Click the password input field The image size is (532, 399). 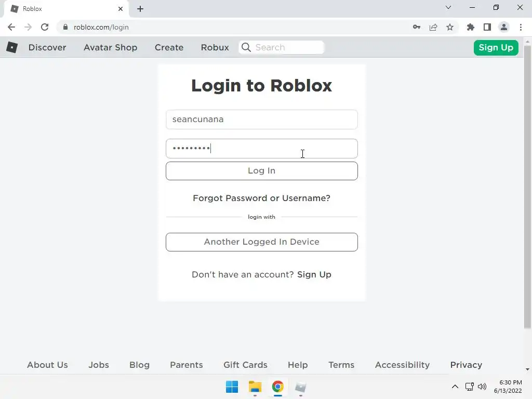pyautogui.click(x=262, y=149)
